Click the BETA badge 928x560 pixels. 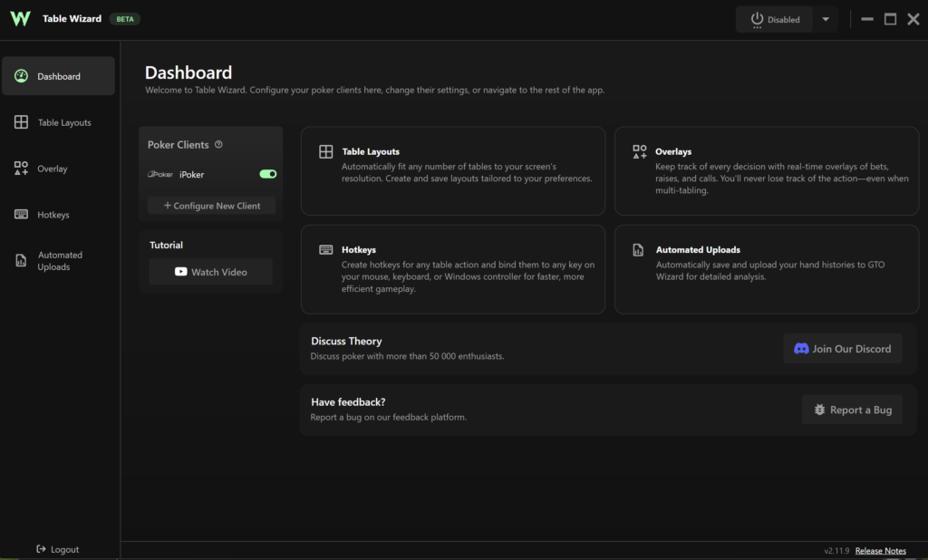point(125,19)
